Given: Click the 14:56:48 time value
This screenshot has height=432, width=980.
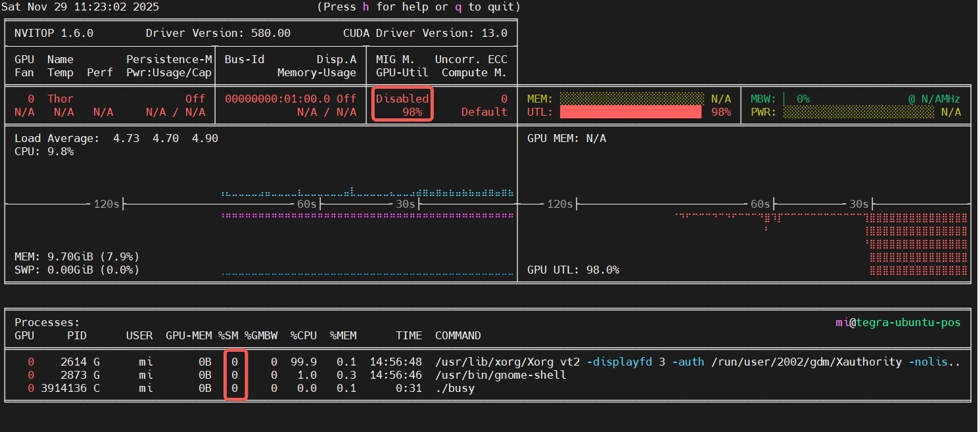Looking at the screenshot, I should pyautogui.click(x=396, y=362).
